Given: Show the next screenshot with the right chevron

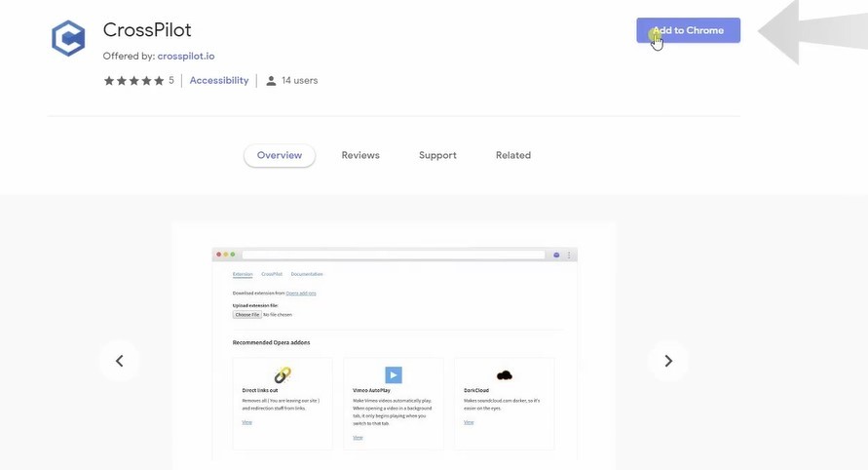Looking at the screenshot, I should 668,361.
